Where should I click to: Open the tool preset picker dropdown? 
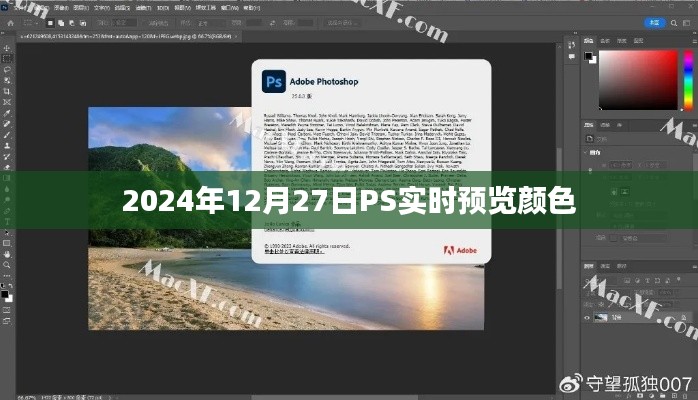(x=30, y=23)
